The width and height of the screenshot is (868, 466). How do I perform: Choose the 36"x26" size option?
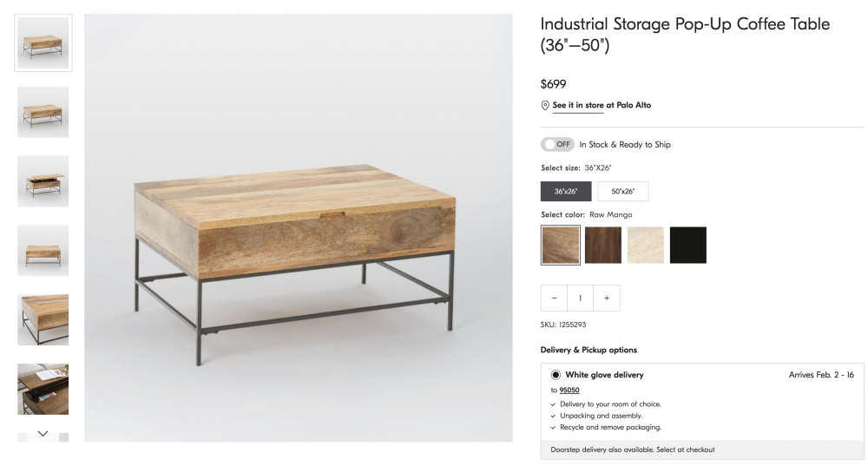click(566, 192)
